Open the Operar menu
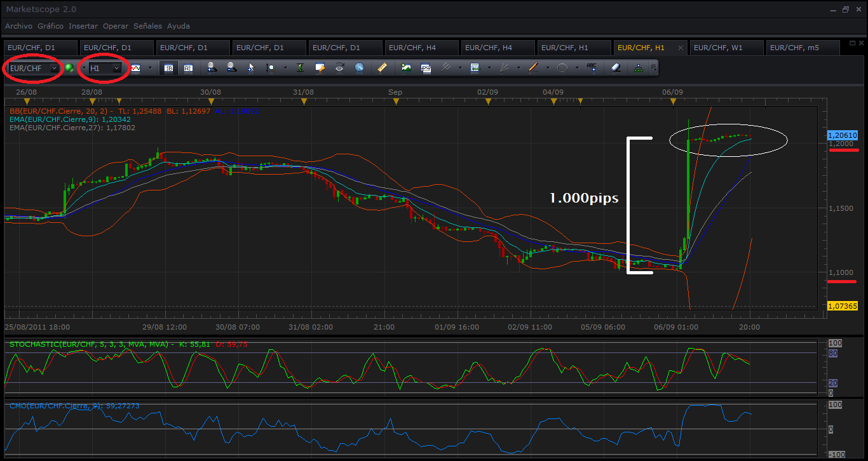The image size is (868, 461). [x=116, y=26]
